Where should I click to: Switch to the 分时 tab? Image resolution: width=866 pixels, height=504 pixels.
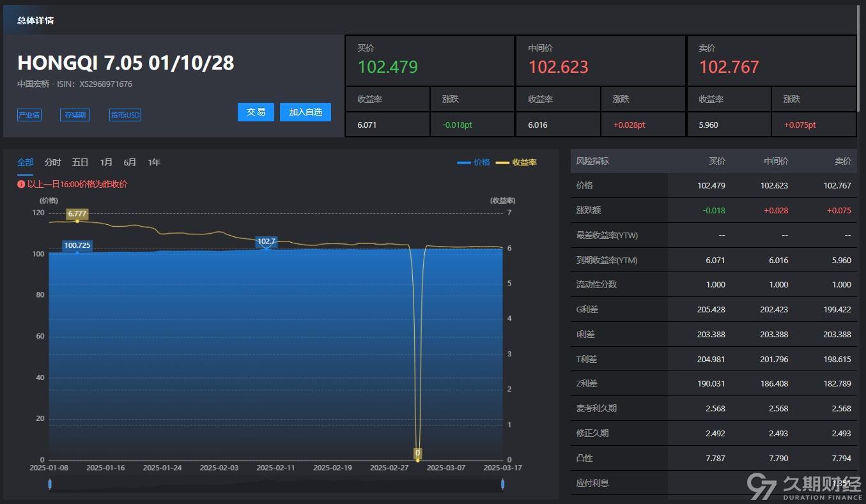(53, 162)
